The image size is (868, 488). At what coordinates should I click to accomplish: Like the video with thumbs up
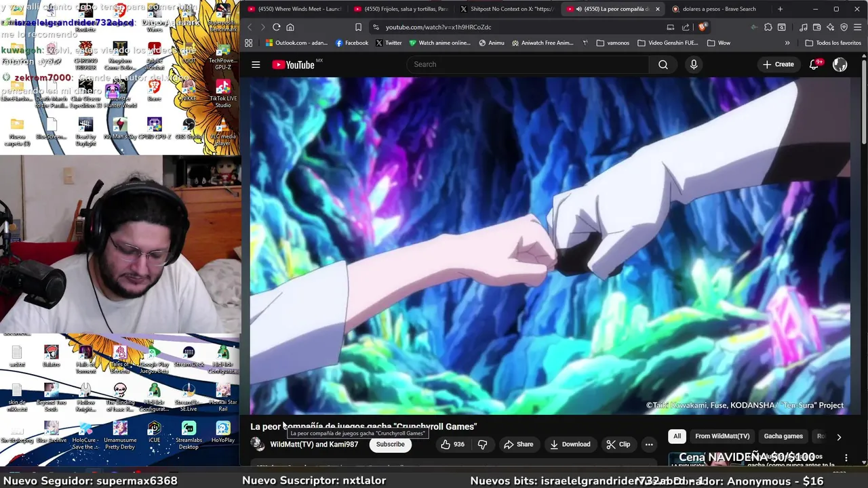click(x=452, y=444)
